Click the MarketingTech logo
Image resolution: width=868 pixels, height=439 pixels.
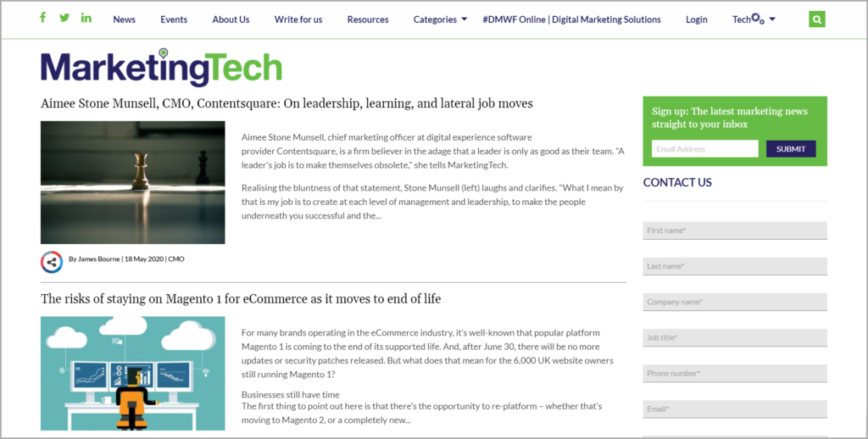click(161, 67)
